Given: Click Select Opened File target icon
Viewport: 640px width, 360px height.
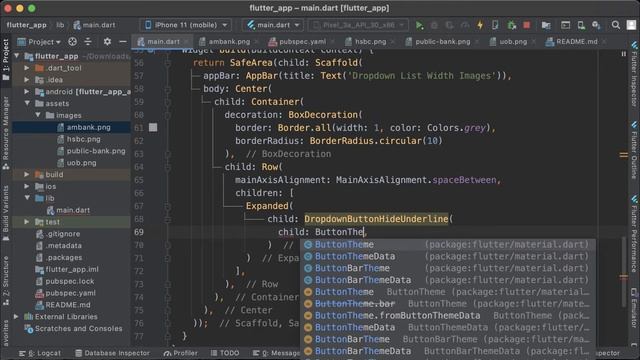Looking at the screenshot, I should (72, 42).
